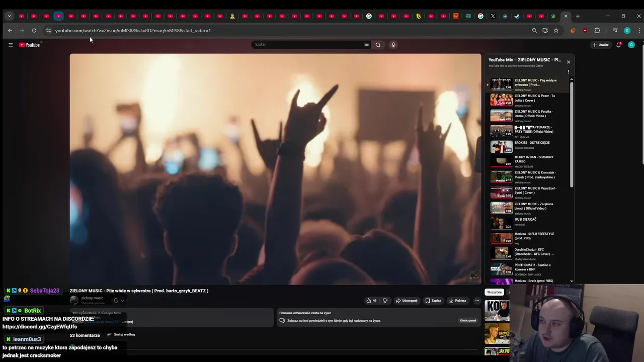Open the playlist panel three-dot options
The height and width of the screenshot is (362, 644).
569,72
